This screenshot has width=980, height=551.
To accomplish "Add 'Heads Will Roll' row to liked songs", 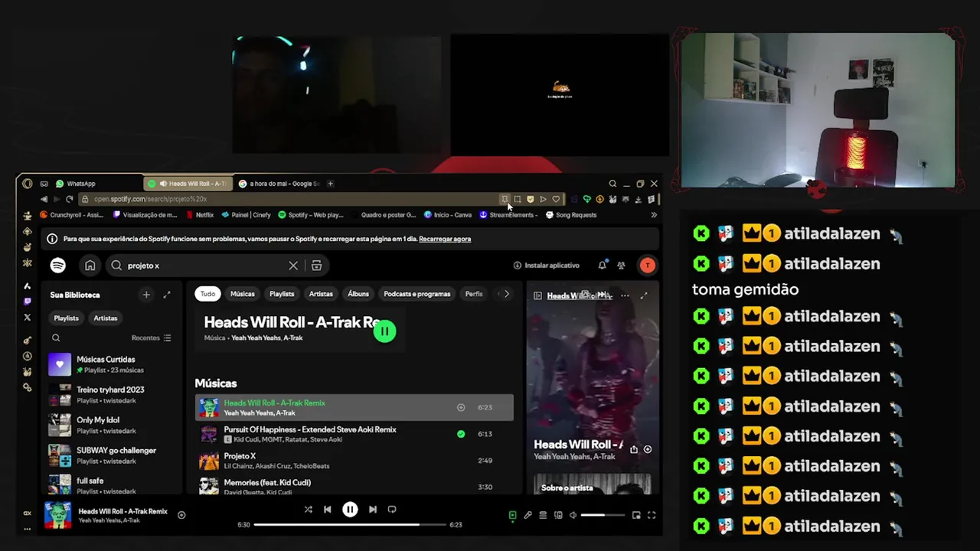I will (461, 408).
